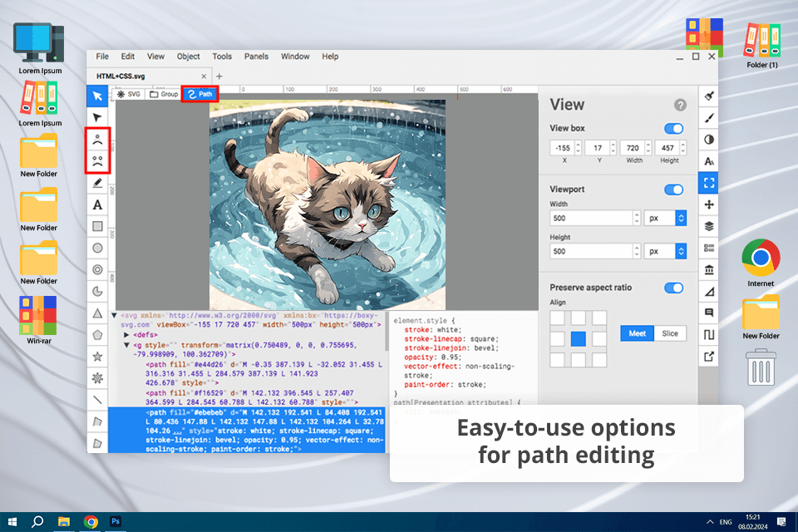Open the Export panel

point(708,357)
